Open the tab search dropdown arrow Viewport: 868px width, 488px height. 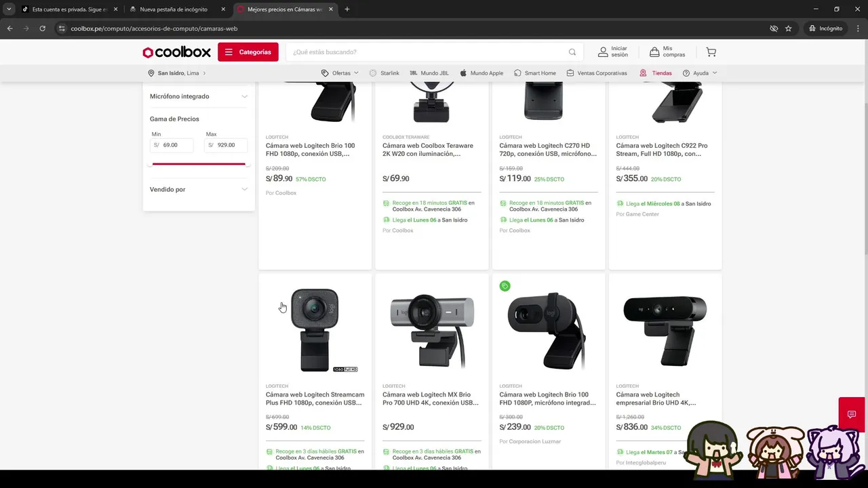point(8,9)
